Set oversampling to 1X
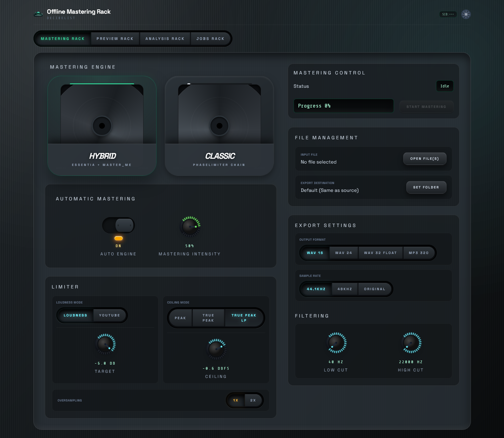The width and height of the screenshot is (504, 438). click(236, 400)
